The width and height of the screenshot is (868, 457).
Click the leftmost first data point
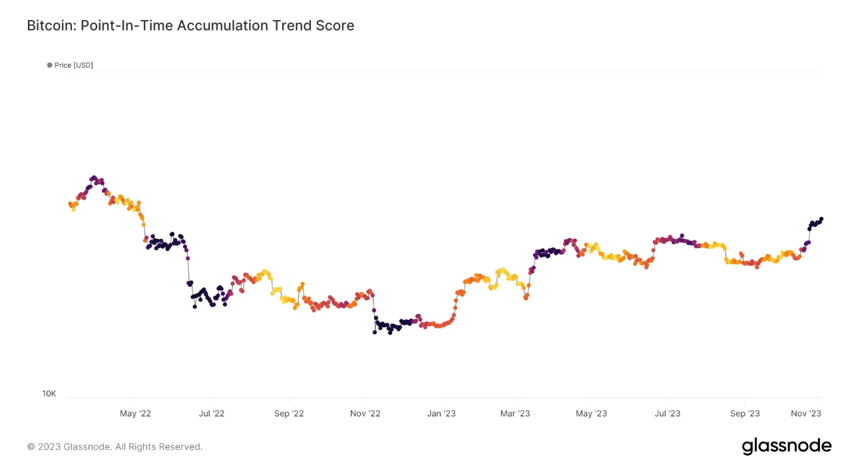tap(70, 204)
